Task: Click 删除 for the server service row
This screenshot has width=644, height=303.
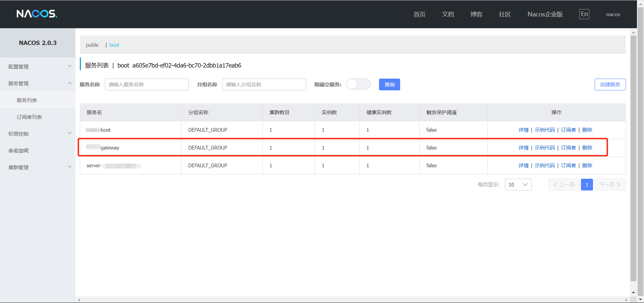Action: tap(587, 166)
